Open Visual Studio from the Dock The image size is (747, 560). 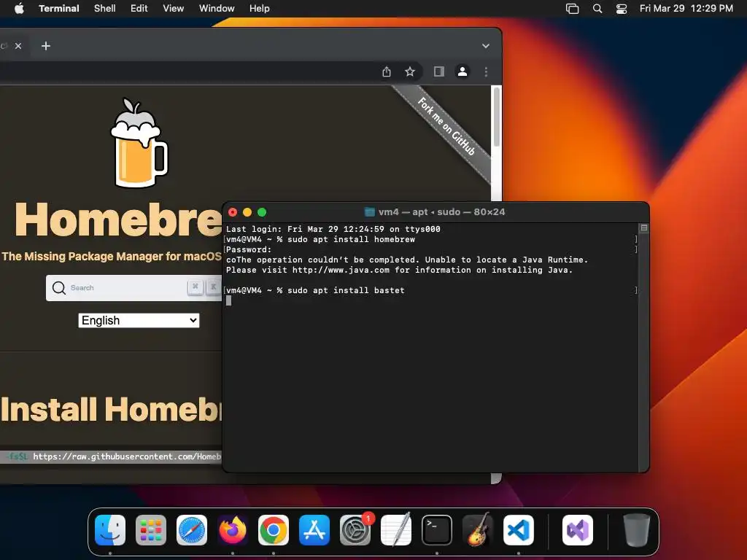tap(578, 530)
